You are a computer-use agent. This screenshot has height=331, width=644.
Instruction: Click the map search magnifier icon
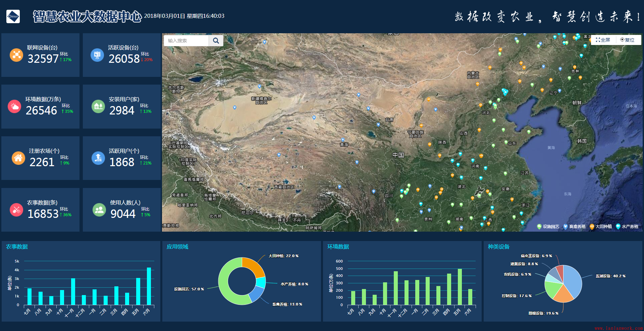click(x=216, y=41)
